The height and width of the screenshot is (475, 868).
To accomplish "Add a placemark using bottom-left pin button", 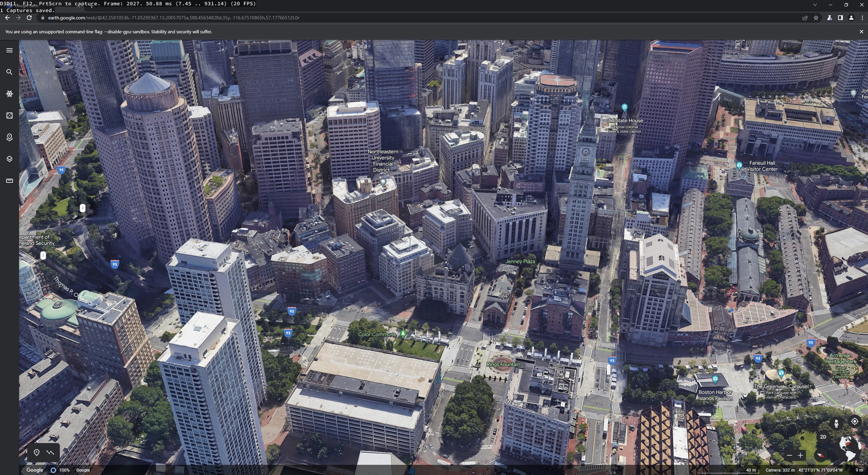I will (x=37, y=452).
